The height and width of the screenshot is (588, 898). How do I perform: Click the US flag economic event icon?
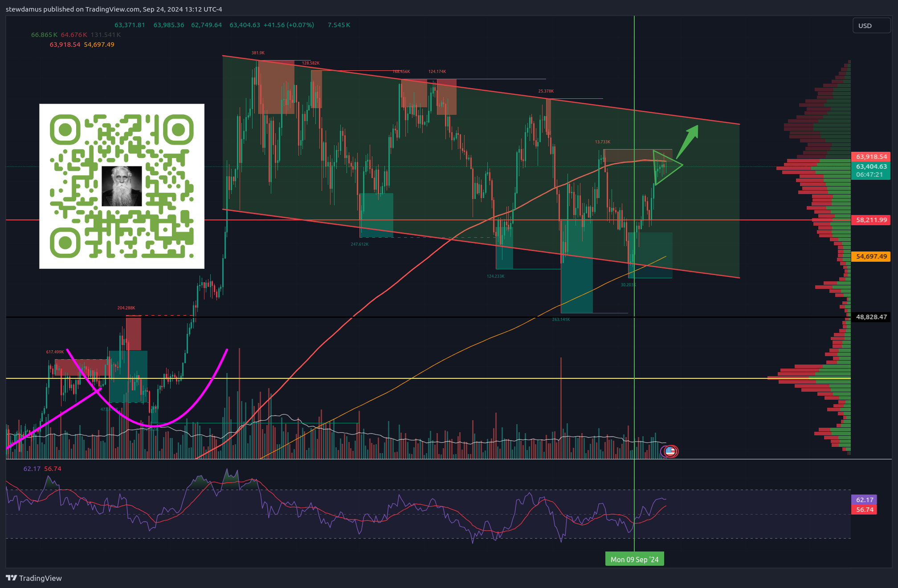click(x=670, y=451)
